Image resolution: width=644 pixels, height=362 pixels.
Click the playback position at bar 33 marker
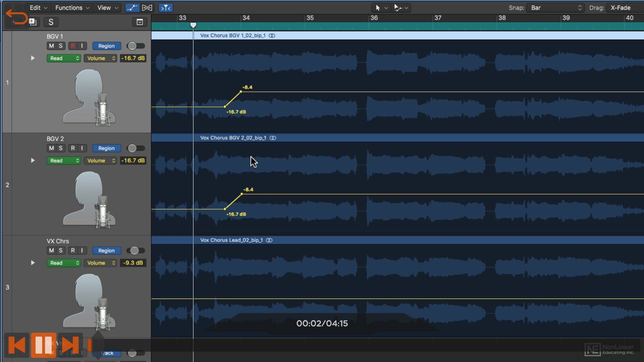tap(193, 25)
